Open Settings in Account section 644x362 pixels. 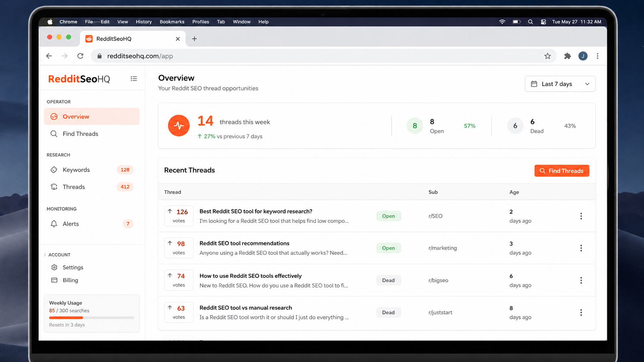[73, 267]
